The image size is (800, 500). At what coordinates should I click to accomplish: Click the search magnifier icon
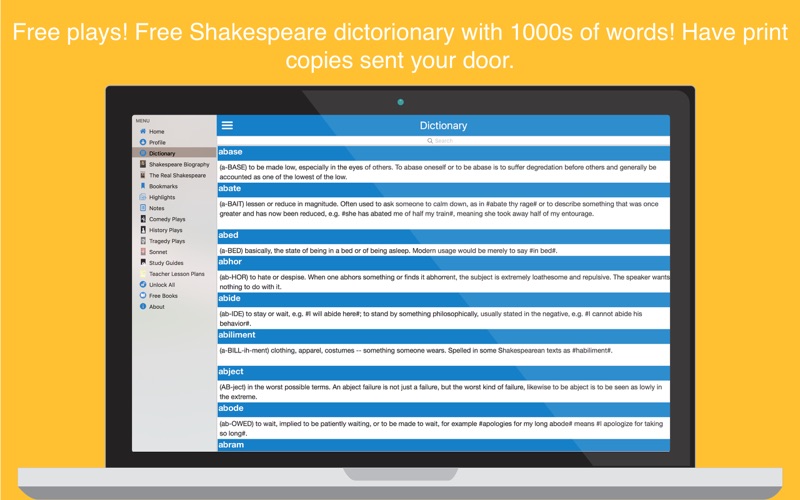pos(430,141)
